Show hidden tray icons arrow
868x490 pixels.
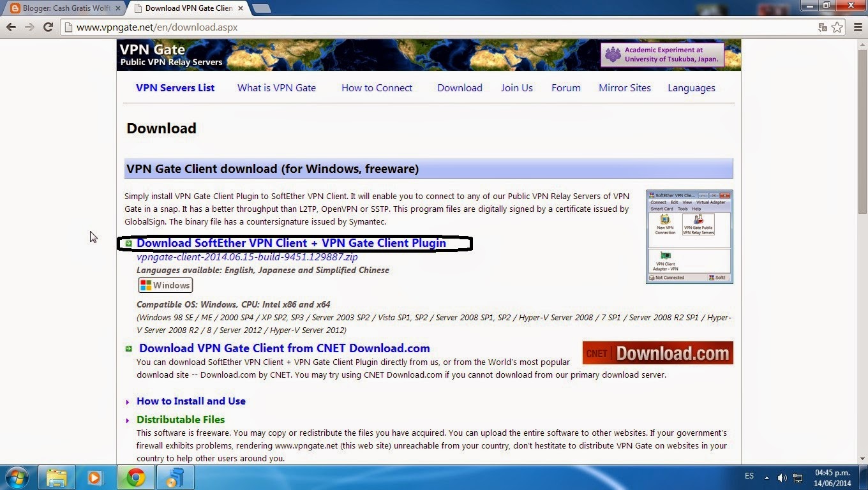768,477
